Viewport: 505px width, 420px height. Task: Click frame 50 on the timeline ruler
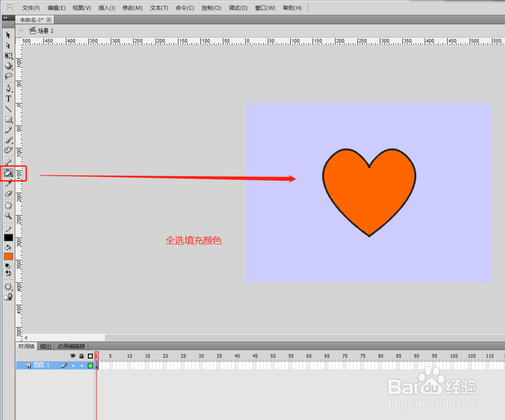coord(273,356)
